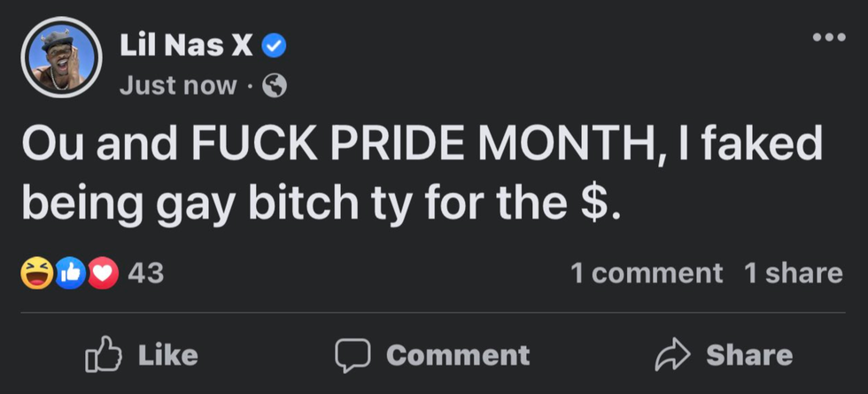Screen dimensions: 868x394
Task: Click the globe public audience icon
Action: coord(275,86)
